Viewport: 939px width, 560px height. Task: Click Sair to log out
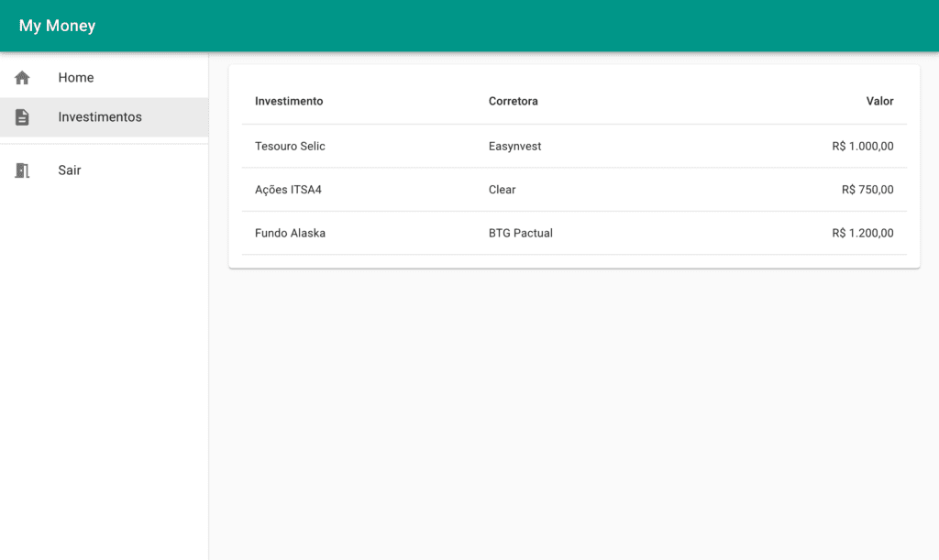(69, 170)
